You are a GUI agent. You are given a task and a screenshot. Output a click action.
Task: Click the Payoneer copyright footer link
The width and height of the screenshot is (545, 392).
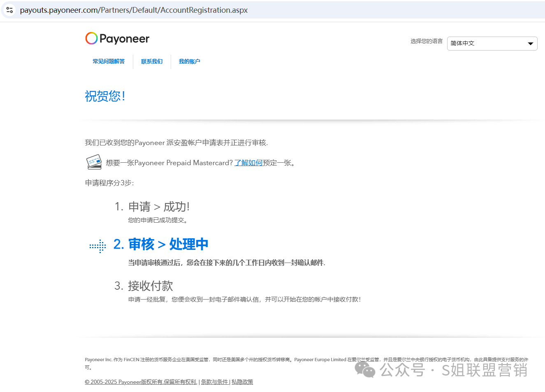point(141,382)
